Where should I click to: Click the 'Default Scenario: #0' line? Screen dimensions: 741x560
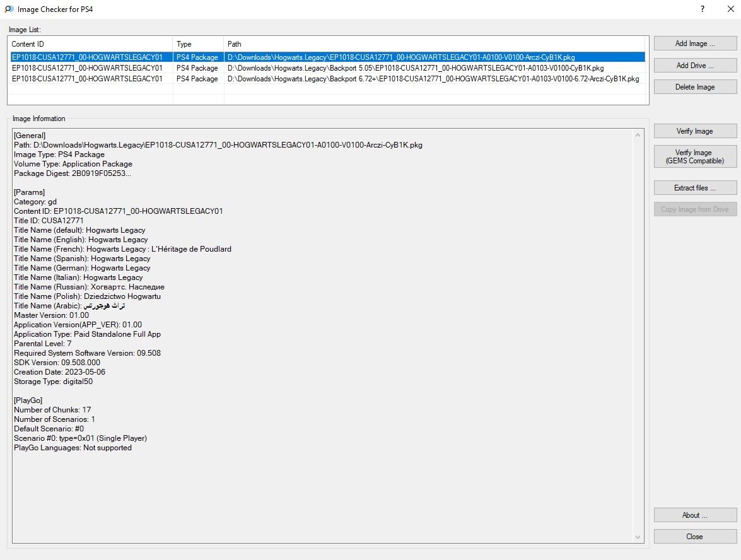[x=49, y=429]
